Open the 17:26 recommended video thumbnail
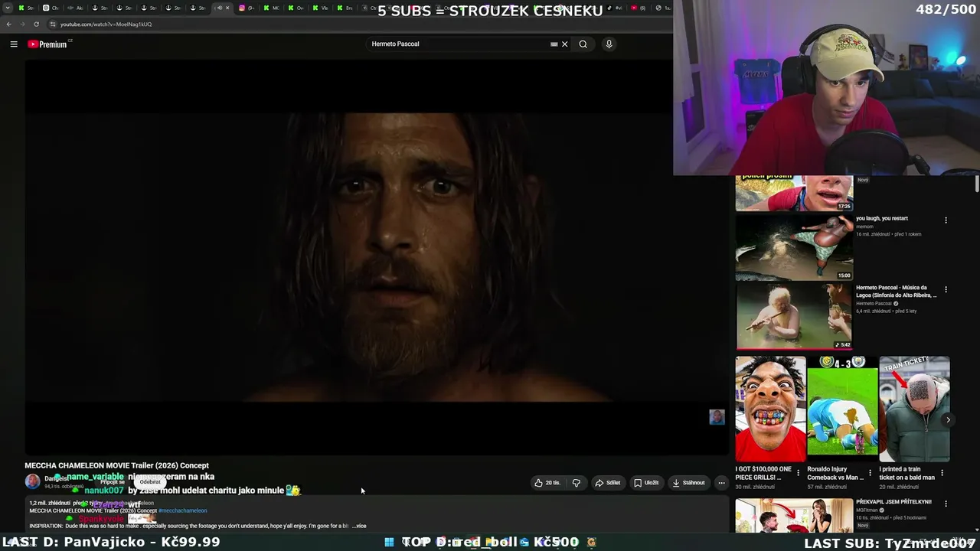This screenshot has width=980, height=551. 794,193
